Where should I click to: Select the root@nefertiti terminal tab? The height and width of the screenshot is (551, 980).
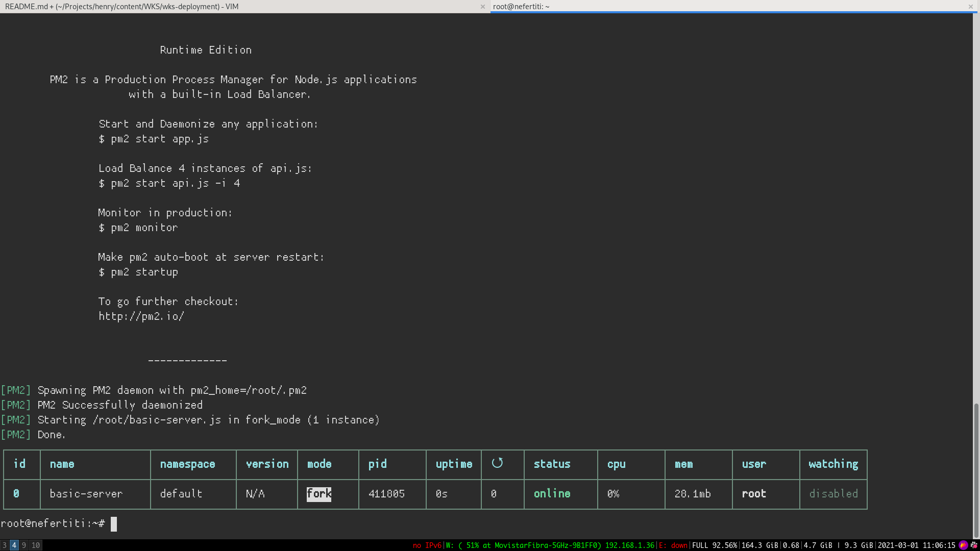coord(521,7)
